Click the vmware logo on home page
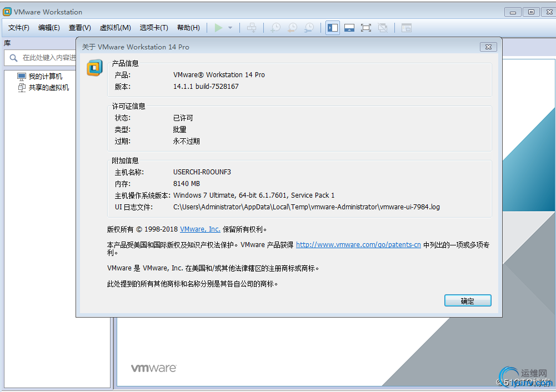 pyautogui.click(x=153, y=368)
